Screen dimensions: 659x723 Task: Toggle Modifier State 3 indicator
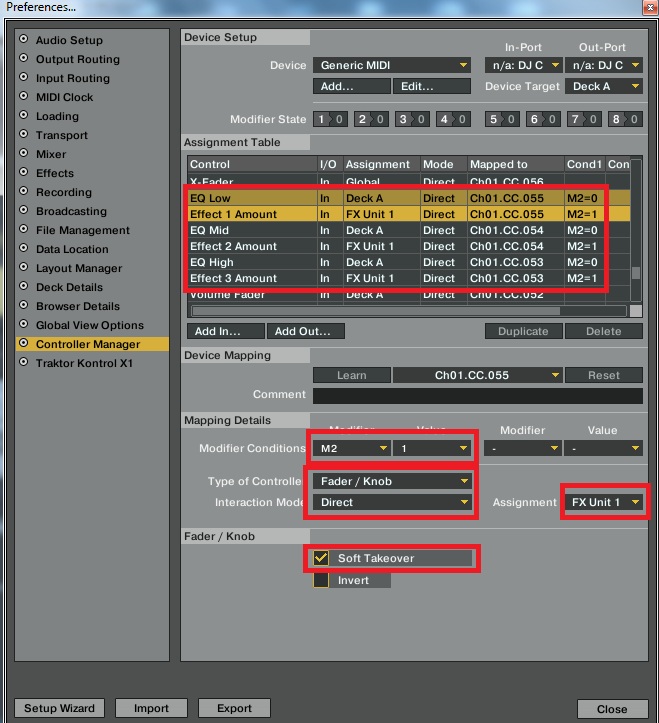(x=412, y=119)
